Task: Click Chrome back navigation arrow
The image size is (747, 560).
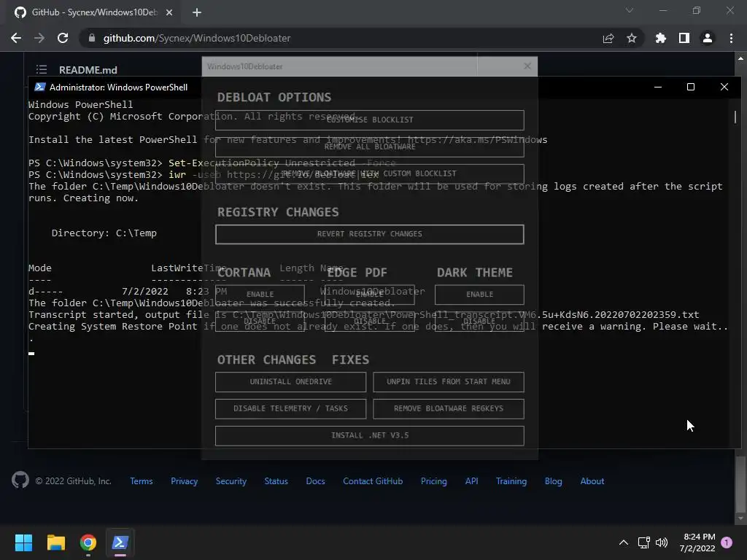Action: point(16,38)
